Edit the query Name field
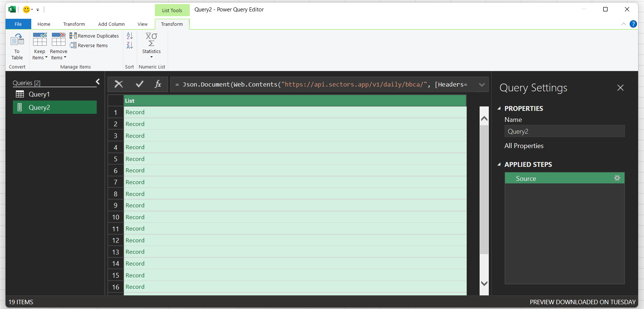 click(x=565, y=131)
